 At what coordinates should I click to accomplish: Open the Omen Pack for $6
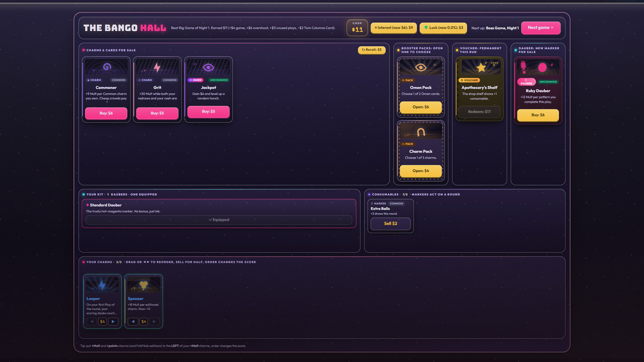(x=421, y=107)
